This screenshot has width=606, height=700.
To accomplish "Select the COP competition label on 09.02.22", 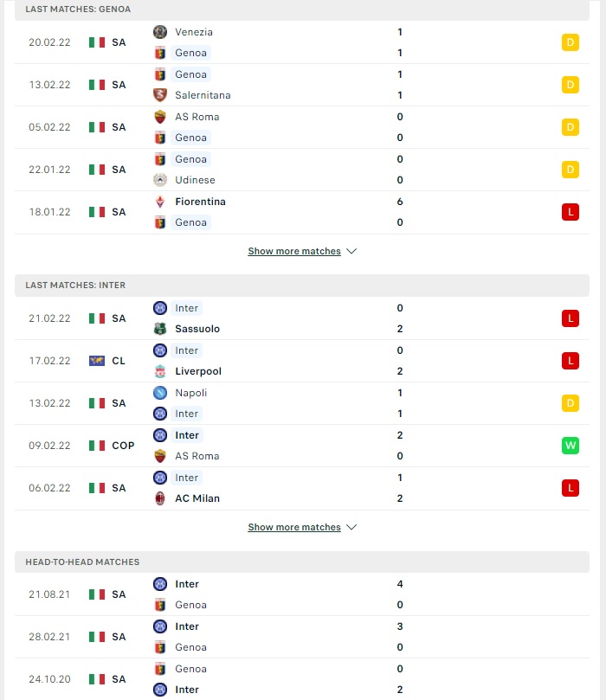I will [x=123, y=446].
